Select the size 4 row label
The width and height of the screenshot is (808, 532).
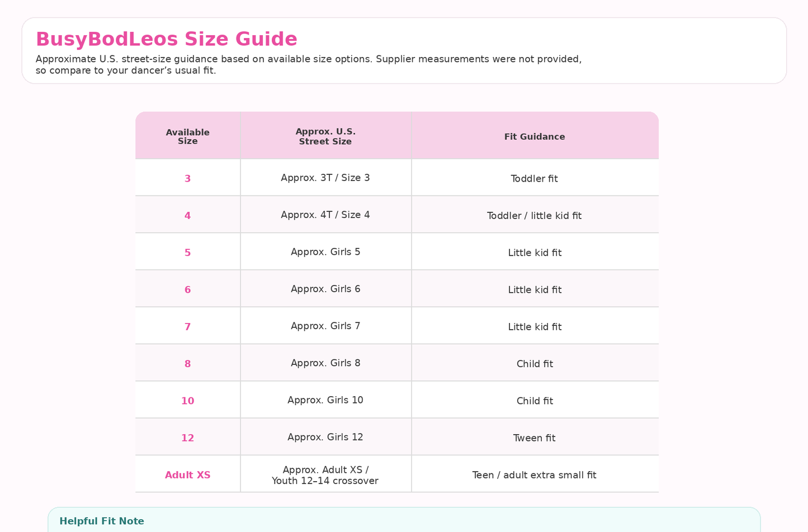point(187,216)
